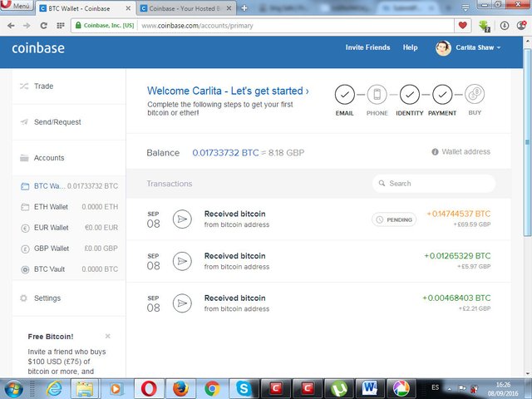The width and height of the screenshot is (532, 399).
Task: Expand the Carlita Shaw account dropdown
Action: tap(478, 47)
